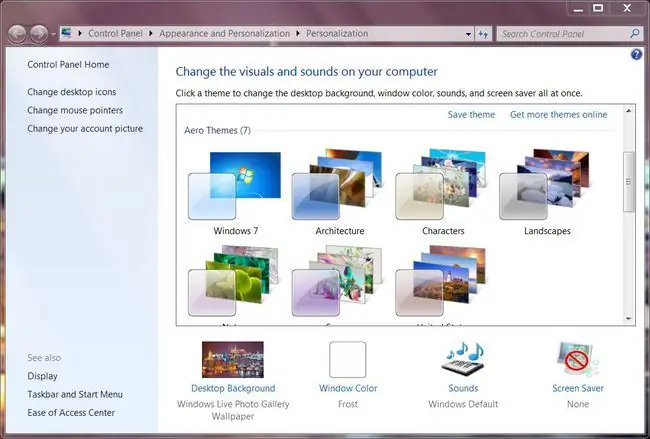Select Personalization breadcrumb item
The width and height of the screenshot is (650, 439).
click(x=337, y=34)
